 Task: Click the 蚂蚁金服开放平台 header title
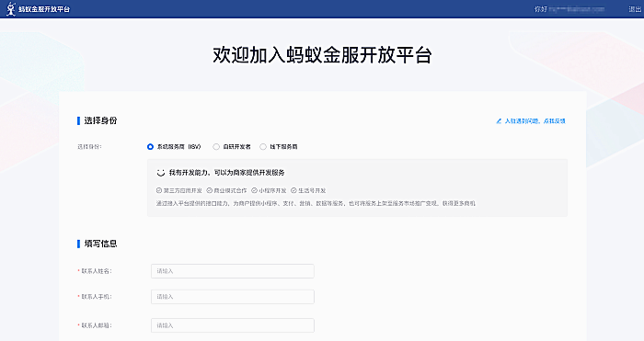[x=44, y=9]
